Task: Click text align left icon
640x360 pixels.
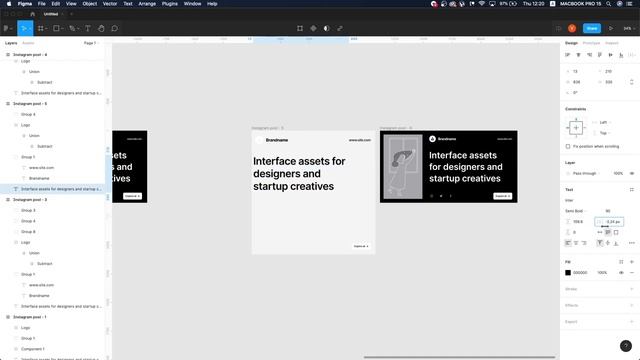Action: [x=568, y=243]
